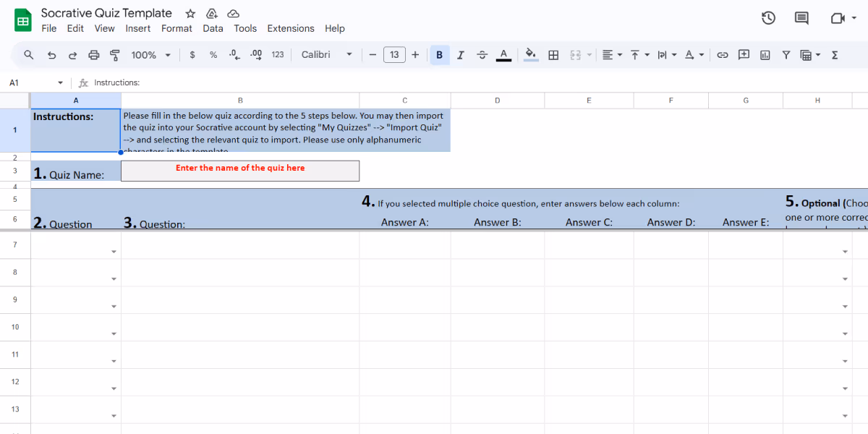
Task: Click the search menus magnifier icon
Action: click(29, 54)
